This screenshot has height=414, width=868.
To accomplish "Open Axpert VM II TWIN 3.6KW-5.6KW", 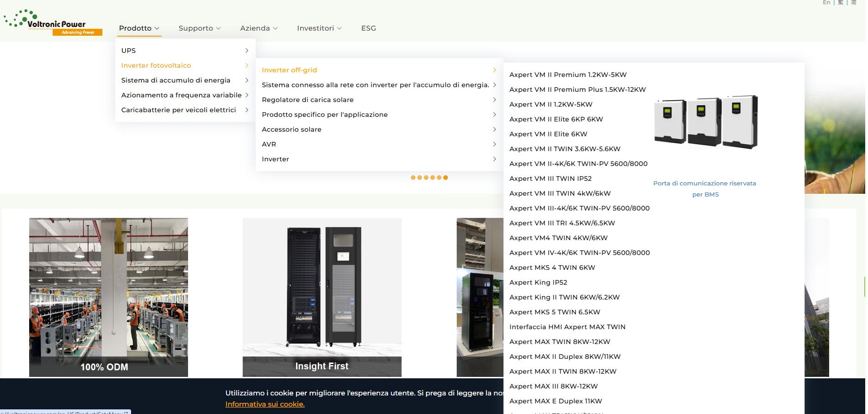I will tap(565, 149).
